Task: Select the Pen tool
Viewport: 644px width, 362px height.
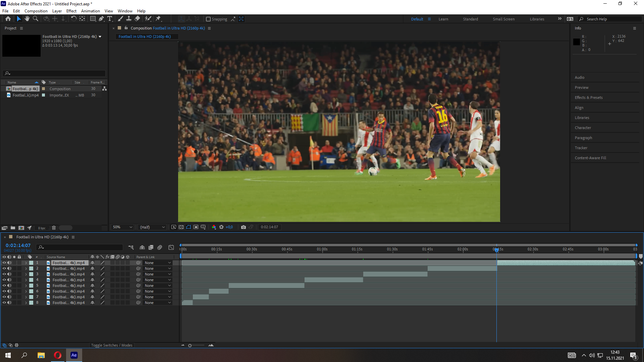Action: [101, 19]
